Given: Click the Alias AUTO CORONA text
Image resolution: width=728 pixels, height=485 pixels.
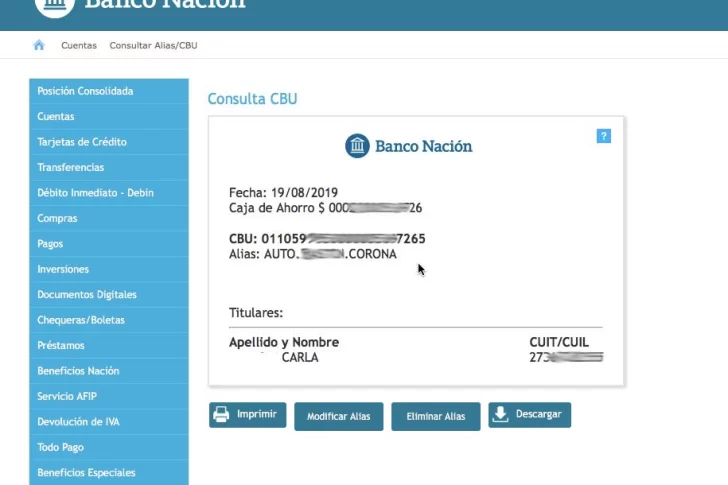Looking at the screenshot, I should point(312,254).
